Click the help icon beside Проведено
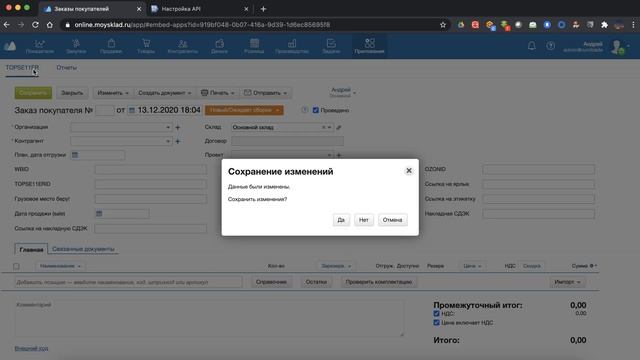Image resolution: width=640 pixels, height=360 pixels. pos(304,110)
